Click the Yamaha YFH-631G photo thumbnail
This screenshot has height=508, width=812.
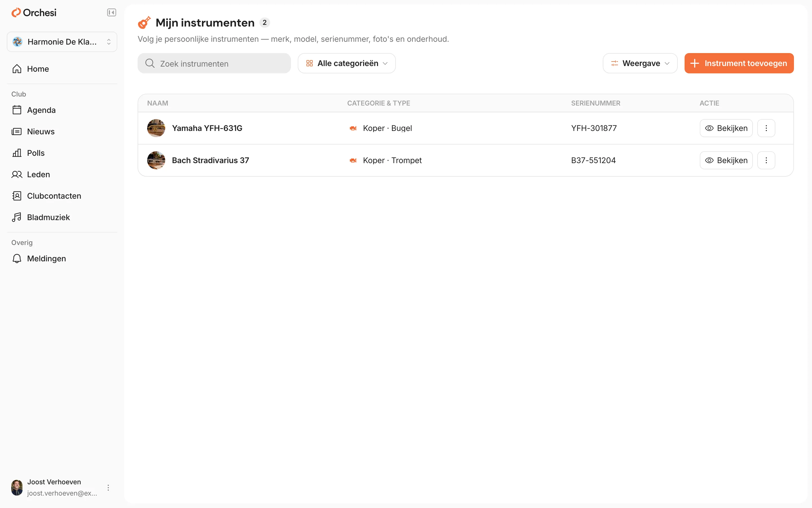tap(156, 128)
